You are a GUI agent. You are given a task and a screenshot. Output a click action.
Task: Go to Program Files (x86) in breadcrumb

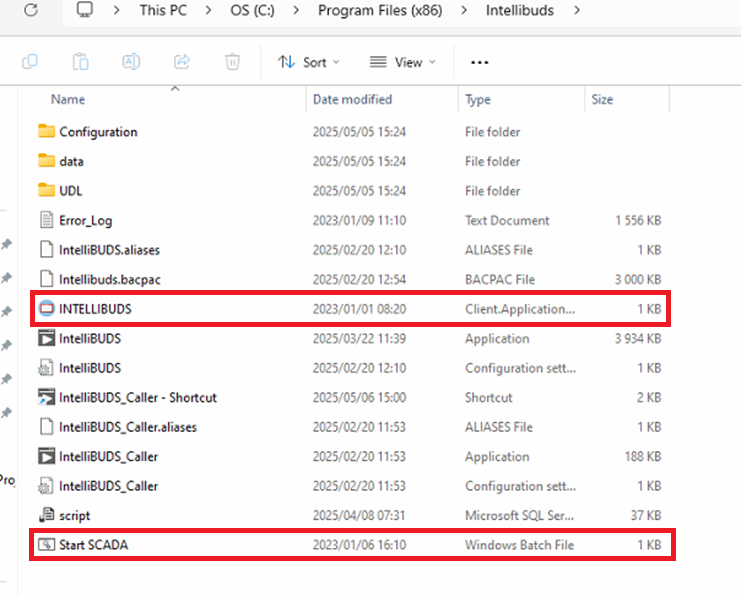point(380,10)
